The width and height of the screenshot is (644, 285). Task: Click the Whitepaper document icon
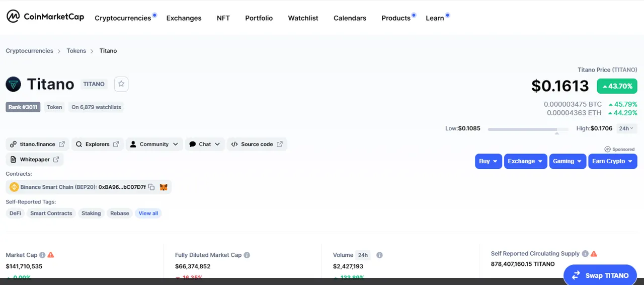(14, 160)
